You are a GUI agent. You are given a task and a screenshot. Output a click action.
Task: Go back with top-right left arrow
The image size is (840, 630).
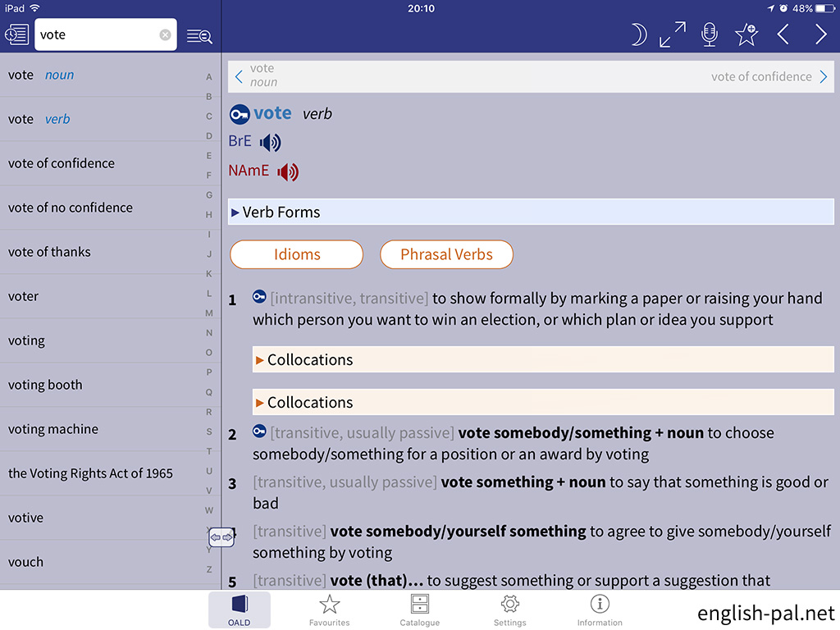pyautogui.click(x=783, y=34)
